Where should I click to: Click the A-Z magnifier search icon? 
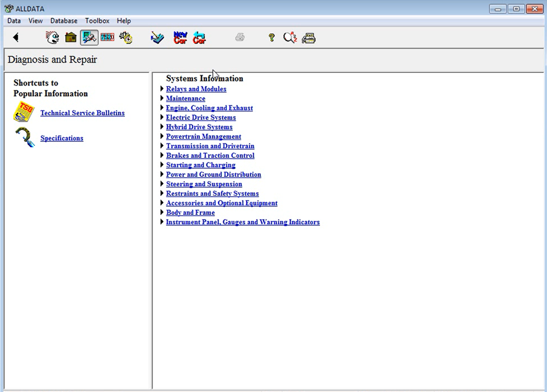pos(290,38)
